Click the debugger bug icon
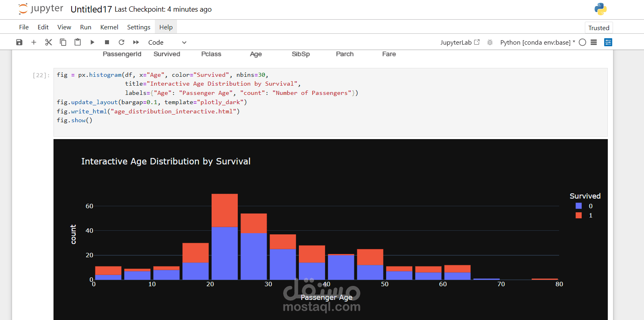The image size is (644, 320). click(490, 42)
